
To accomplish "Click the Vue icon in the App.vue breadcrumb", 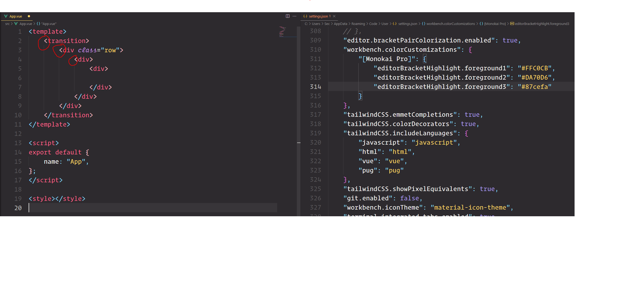I will pos(16,24).
